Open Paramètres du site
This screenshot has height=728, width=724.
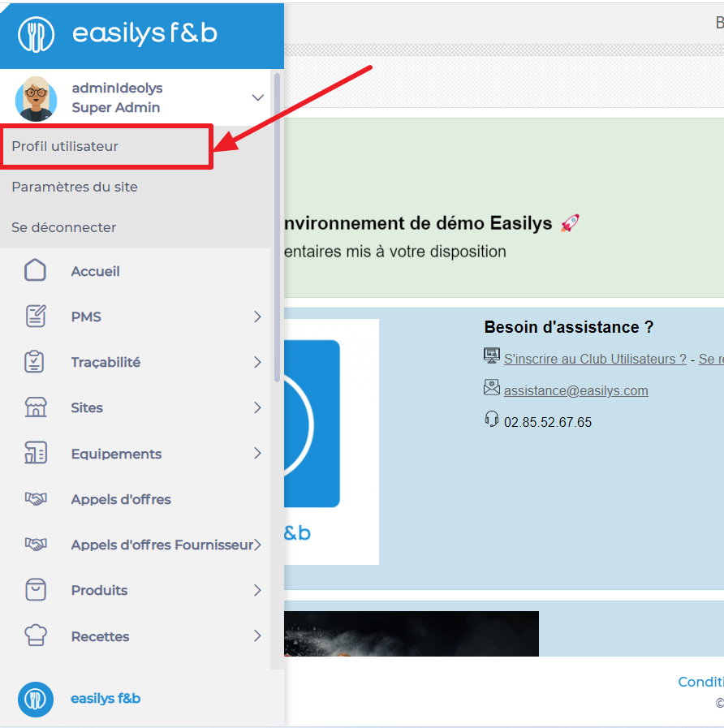[135, 187]
